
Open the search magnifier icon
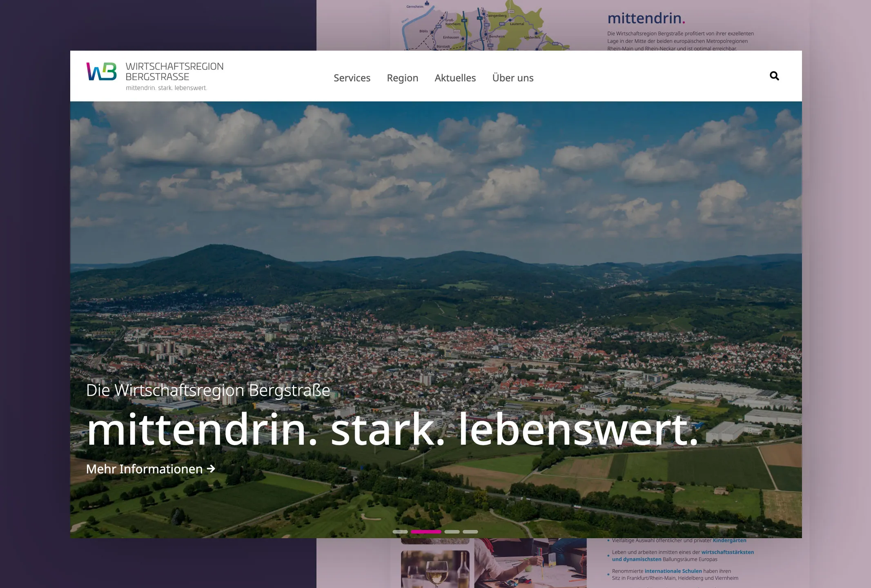[774, 76]
